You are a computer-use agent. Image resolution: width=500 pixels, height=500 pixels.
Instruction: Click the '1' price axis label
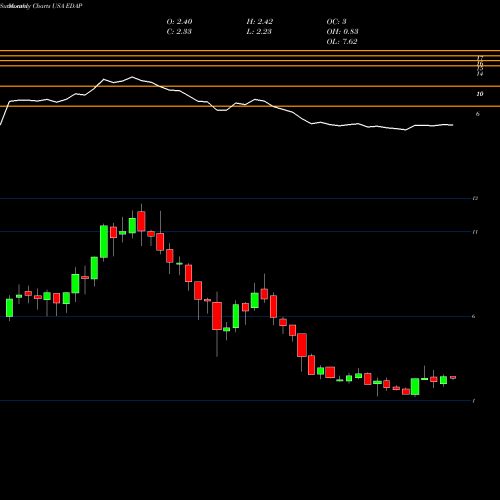coord(474,401)
